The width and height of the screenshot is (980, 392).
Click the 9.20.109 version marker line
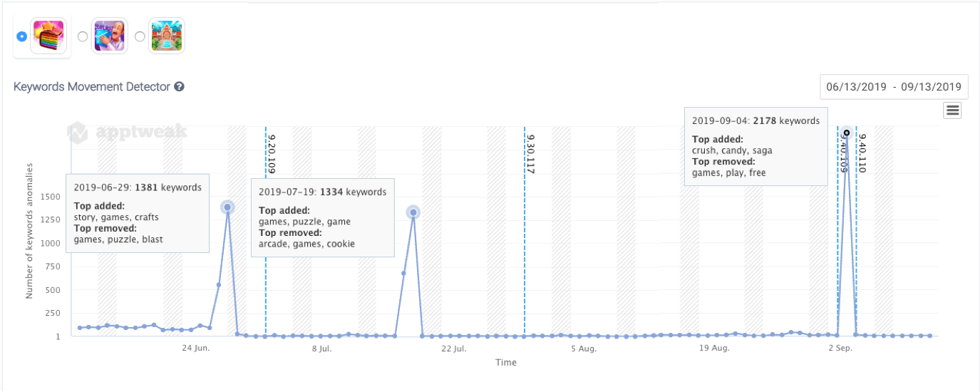pyautogui.click(x=266, y=235)
